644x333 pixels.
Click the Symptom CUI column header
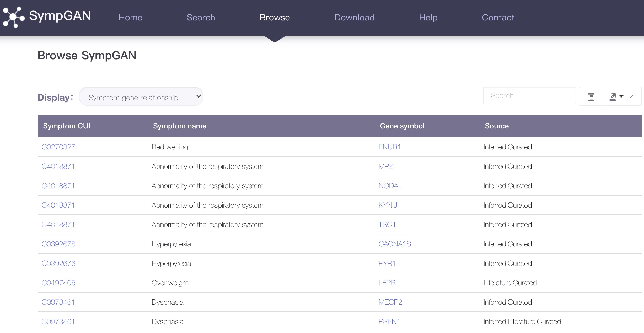point(67,126)
